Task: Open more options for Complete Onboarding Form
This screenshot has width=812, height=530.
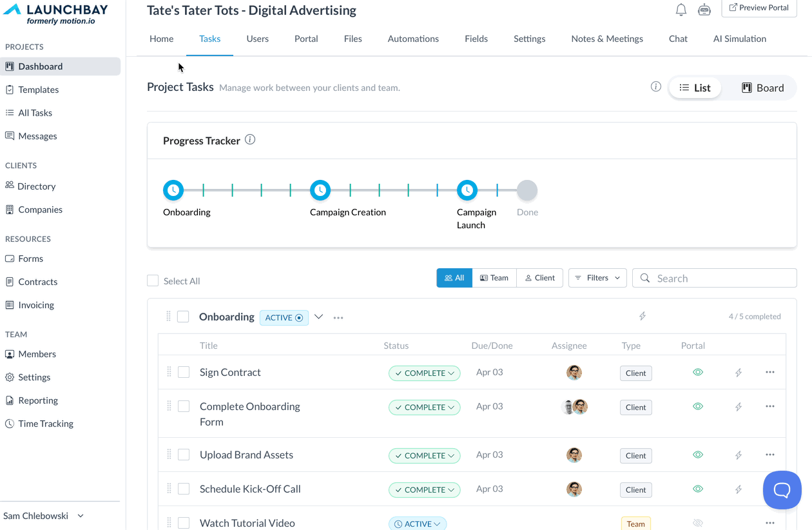Action: 770,406
